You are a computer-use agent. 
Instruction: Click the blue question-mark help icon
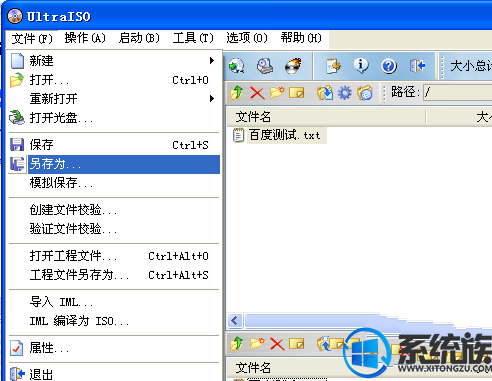(x=389, y=66)
